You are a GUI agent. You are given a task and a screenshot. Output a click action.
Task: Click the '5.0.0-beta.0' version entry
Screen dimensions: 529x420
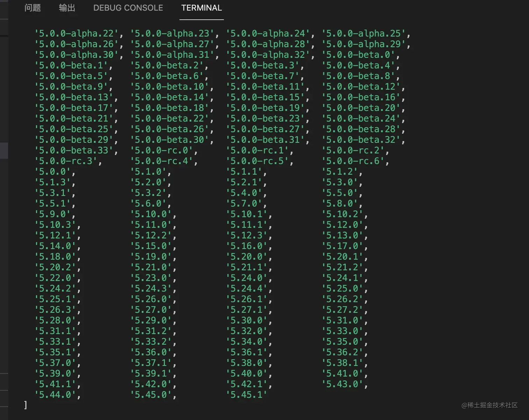click(358, 55)
